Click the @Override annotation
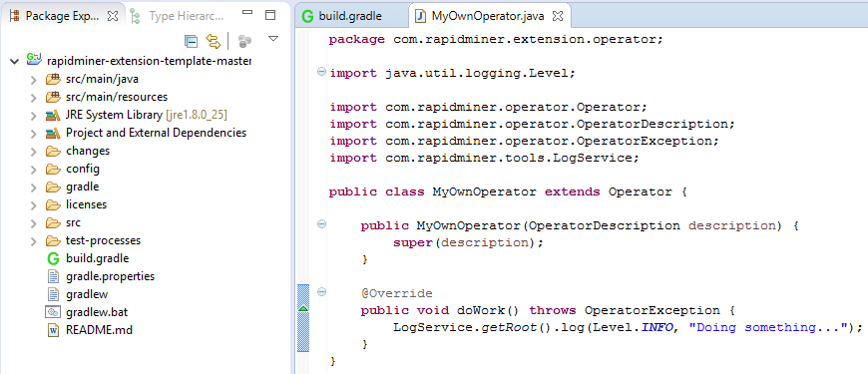This screenshot has width=868, height=374. click(x=396, y=293)
